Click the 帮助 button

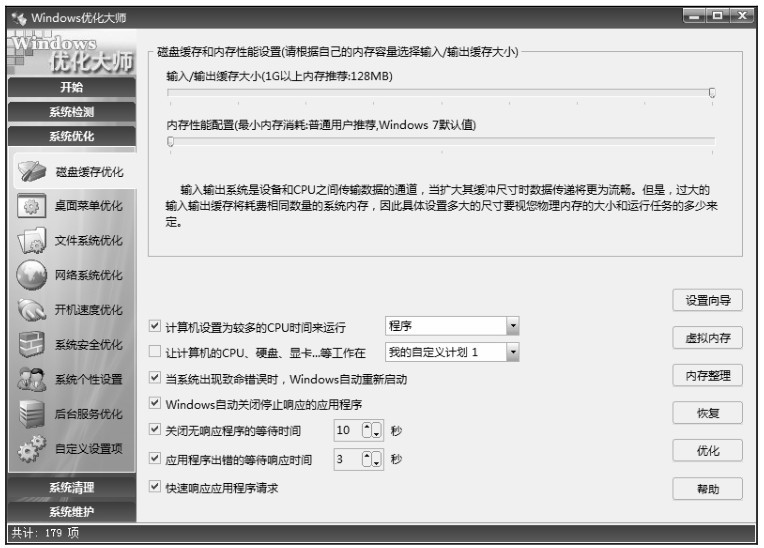pyautogui.click(x=707, y=489)
